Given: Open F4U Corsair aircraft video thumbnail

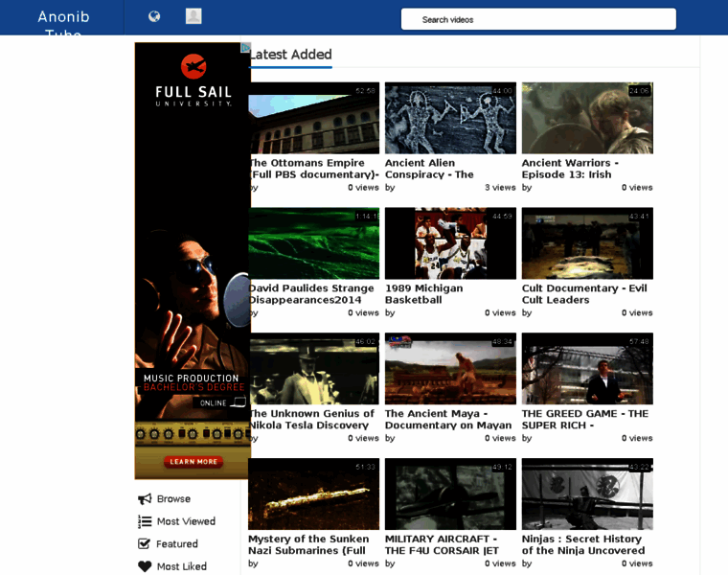Looking at the screenshot, I should [x=450, y=494].
